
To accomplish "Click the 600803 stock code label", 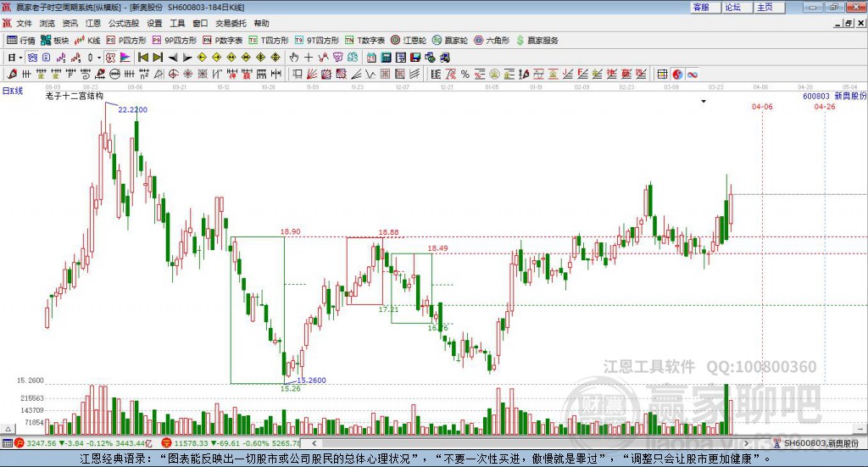I will (x=816, y=97).
